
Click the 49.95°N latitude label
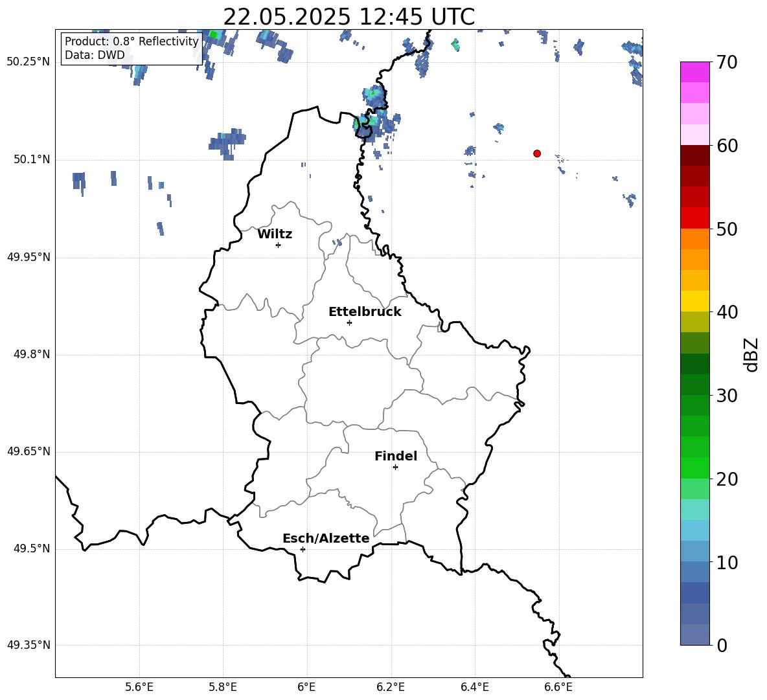pyautogui.click(x=29, y=256)
